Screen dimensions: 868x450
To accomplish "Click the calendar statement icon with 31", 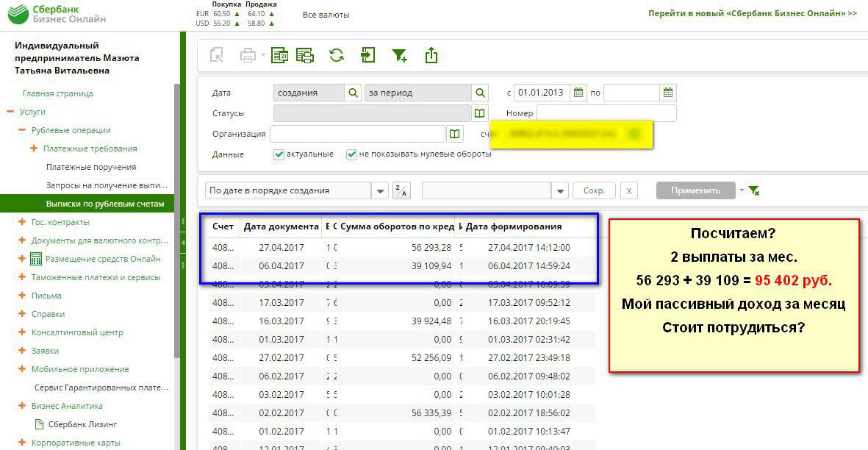I will pyautogui.click(x=279, y=55).
